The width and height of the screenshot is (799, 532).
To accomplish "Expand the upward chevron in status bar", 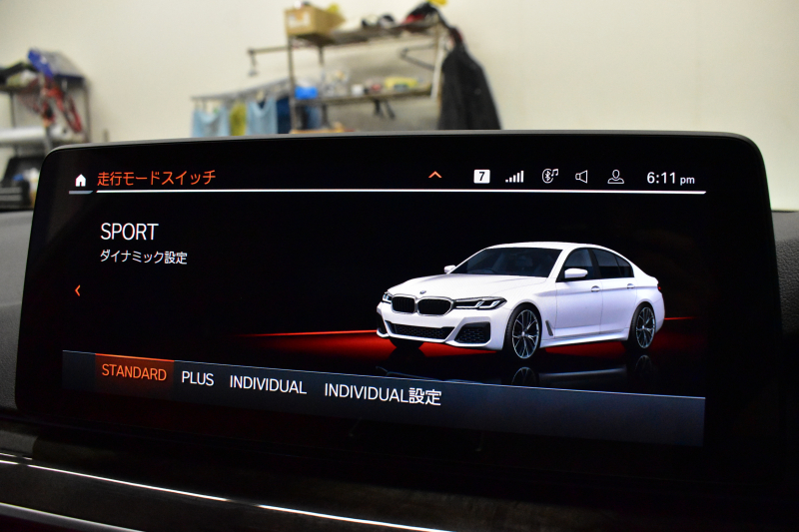I will point(435,175).
